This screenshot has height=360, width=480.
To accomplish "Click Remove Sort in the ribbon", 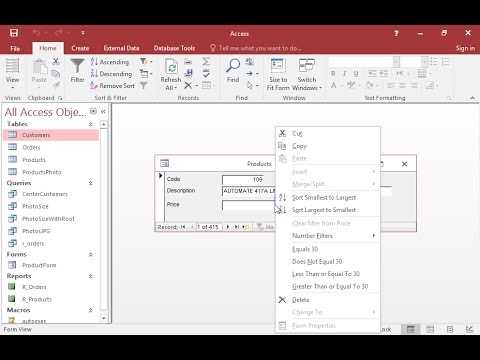I will pos(112,86).
